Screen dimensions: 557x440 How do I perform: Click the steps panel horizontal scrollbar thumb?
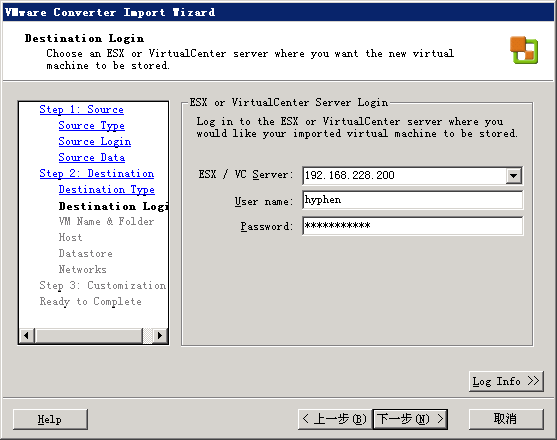89,335
